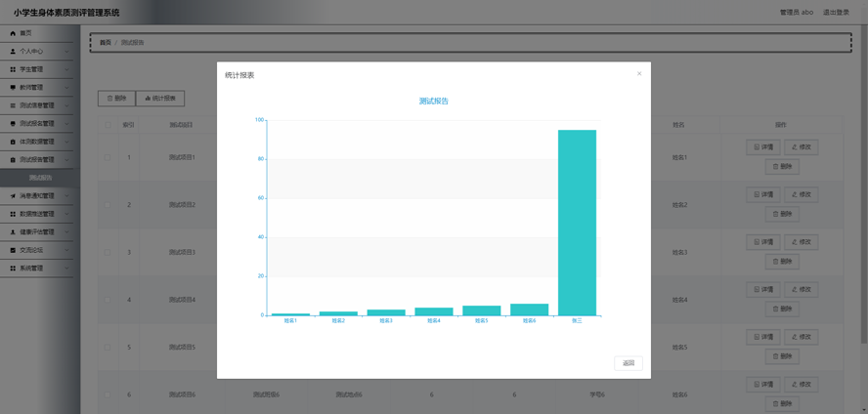Click the 修改 pencil icon in 姓名2 row

pos(795,195)
